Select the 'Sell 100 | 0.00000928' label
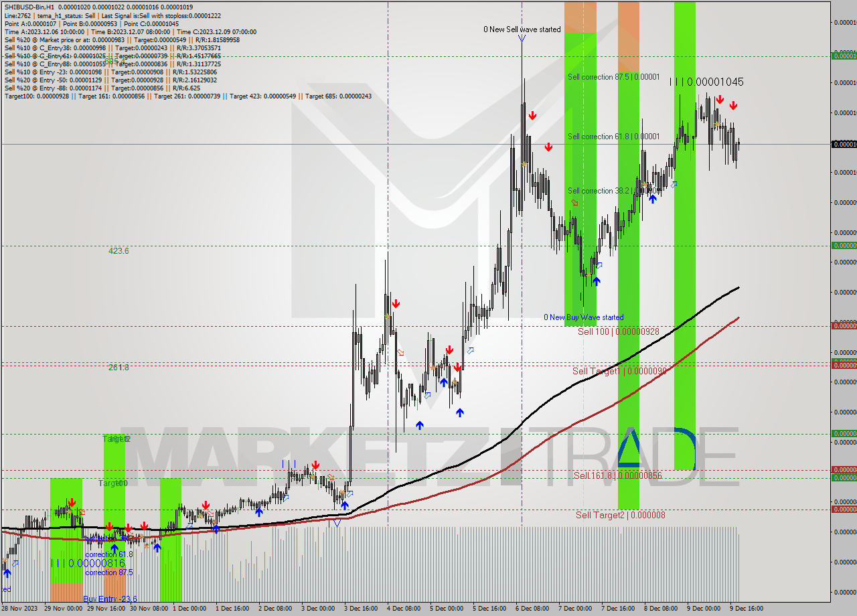Screen dimensions: 857x616 pos(618,331)
